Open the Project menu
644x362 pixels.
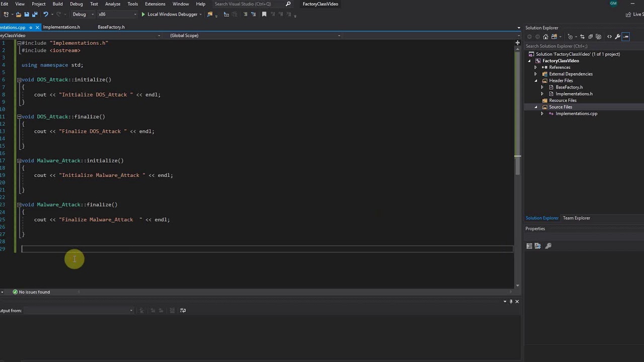click(x=39, y=4)
